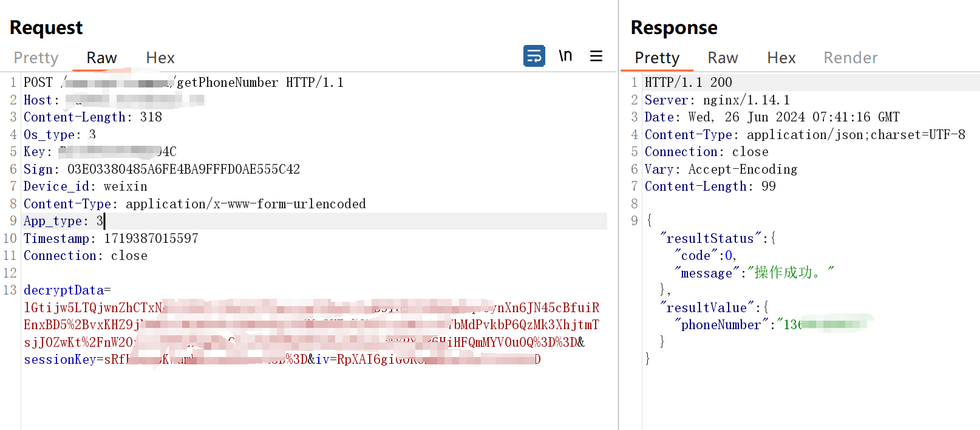Toggle the word wrap icon in Request

534,56
